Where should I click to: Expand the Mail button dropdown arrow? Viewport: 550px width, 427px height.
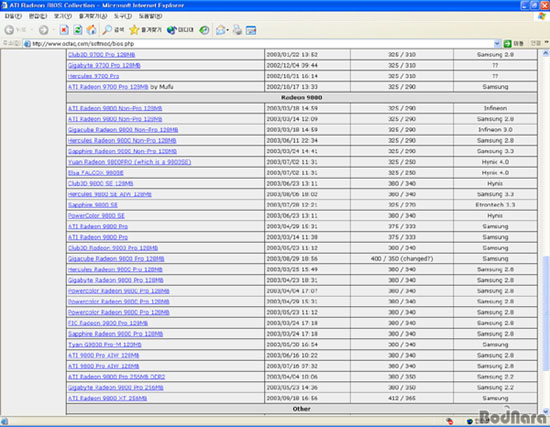(x=228, y=30)
